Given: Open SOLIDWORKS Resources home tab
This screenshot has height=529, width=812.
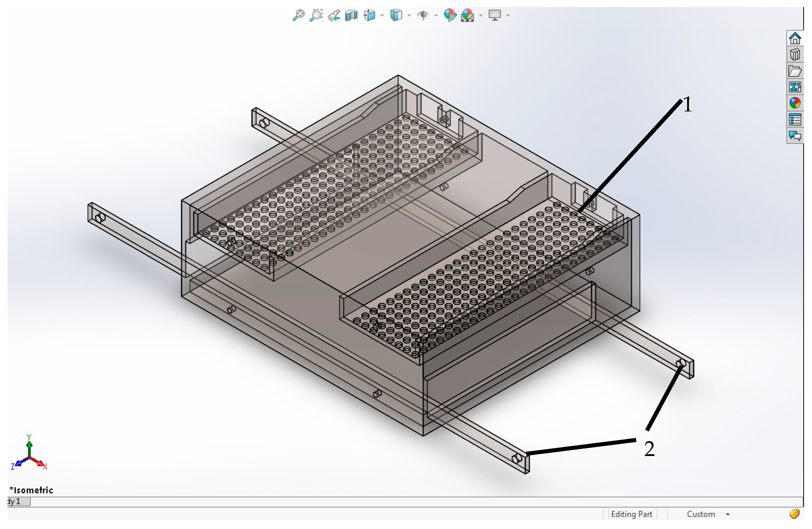Looking at the screenshot, I should click(795, 38).
